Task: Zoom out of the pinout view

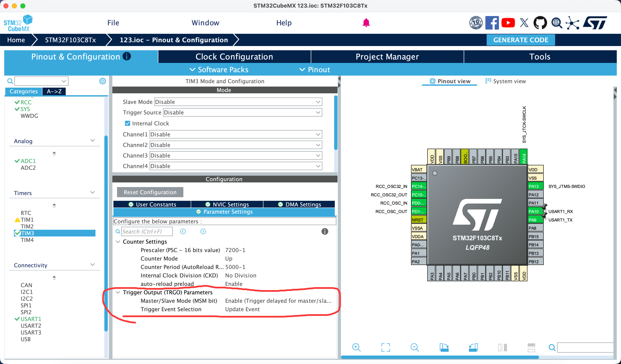Action: 414,348
